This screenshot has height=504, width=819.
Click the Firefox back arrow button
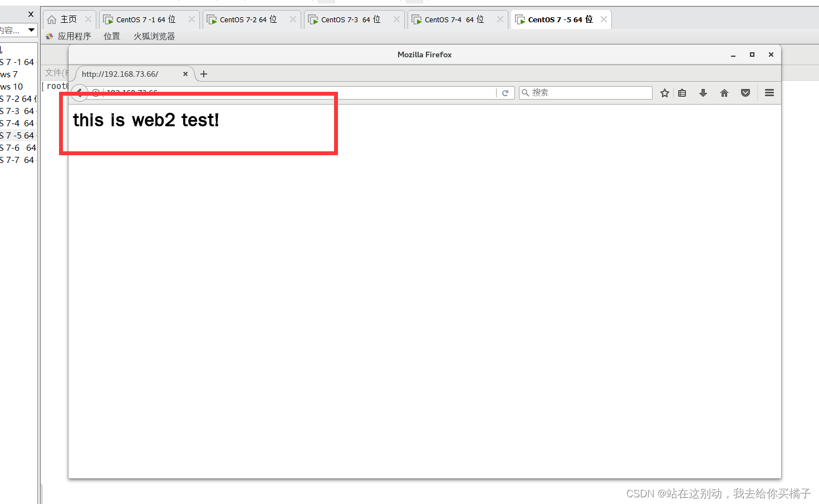[x=80, y=93]
